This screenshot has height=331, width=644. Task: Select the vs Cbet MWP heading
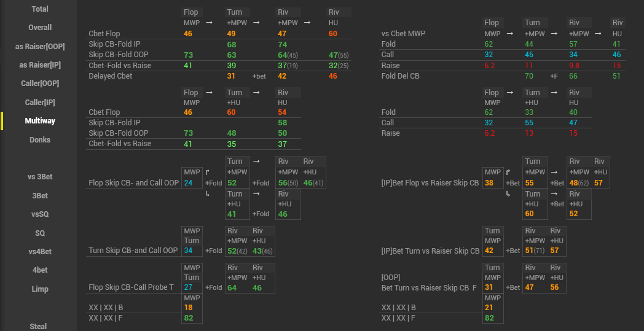(403, 34)
